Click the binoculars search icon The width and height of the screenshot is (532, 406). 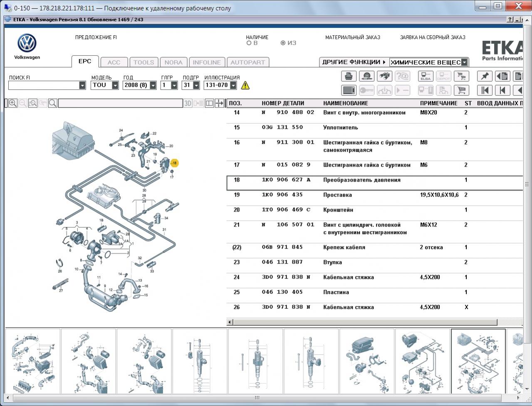pyautogui.click(x=385, y=76)
